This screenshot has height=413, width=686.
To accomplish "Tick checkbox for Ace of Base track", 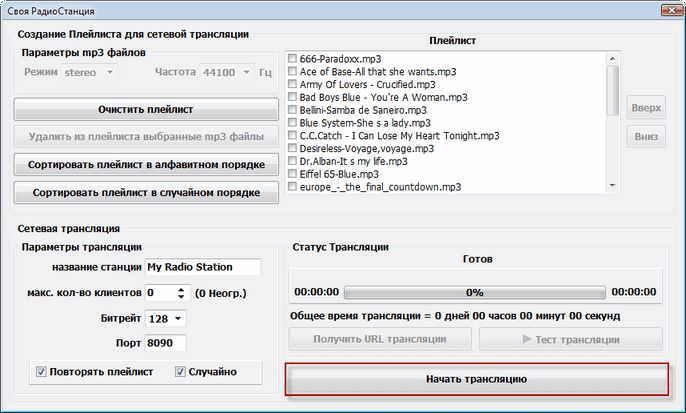I will [293, 73].
